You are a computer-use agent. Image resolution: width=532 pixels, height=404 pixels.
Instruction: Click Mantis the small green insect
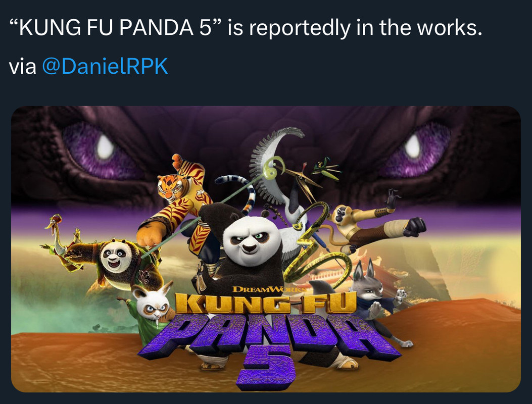[326, 169]
